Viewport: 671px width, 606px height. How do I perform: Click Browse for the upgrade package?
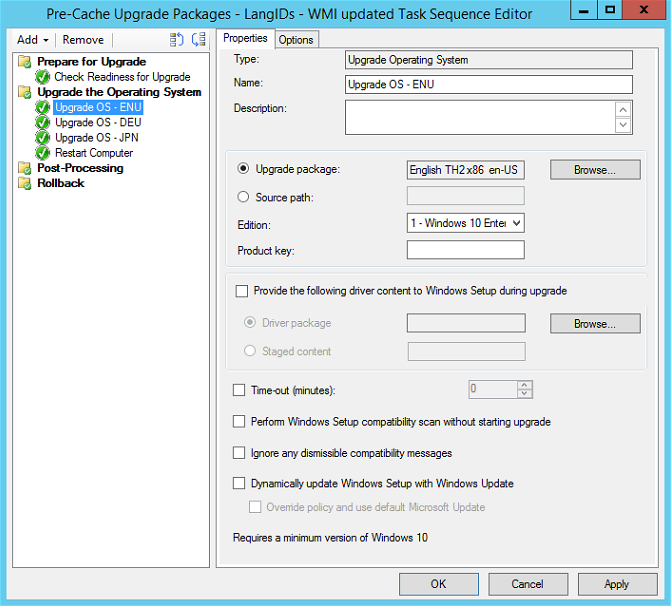[x=595, y=170]
